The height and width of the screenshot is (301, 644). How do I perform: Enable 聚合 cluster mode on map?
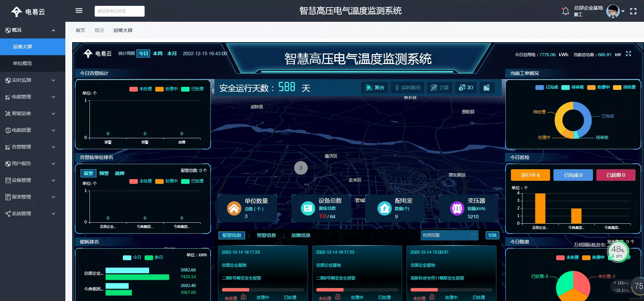coord(374,88)
